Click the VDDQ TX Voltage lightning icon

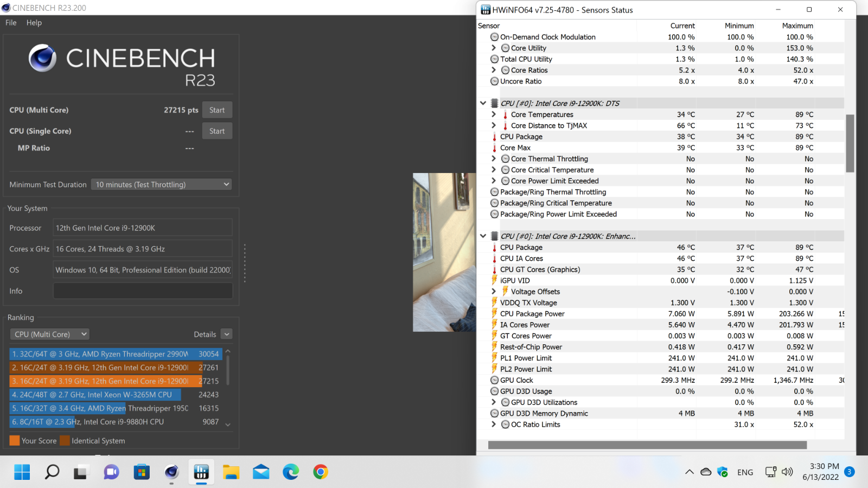(x=494, y=303)
